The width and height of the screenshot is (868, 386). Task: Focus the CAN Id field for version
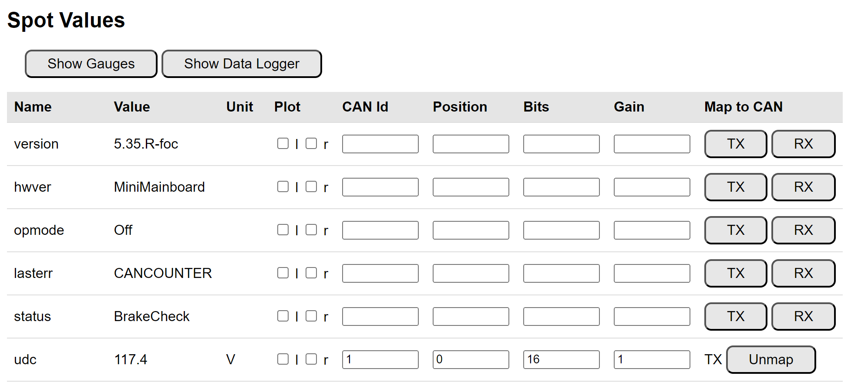tap(380, 144)
